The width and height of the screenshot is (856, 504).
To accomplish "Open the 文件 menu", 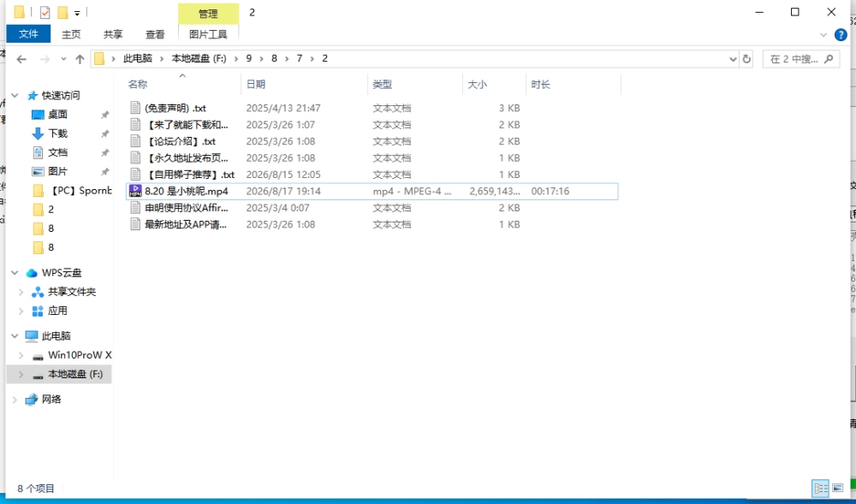I will click(x=28, y=34).
